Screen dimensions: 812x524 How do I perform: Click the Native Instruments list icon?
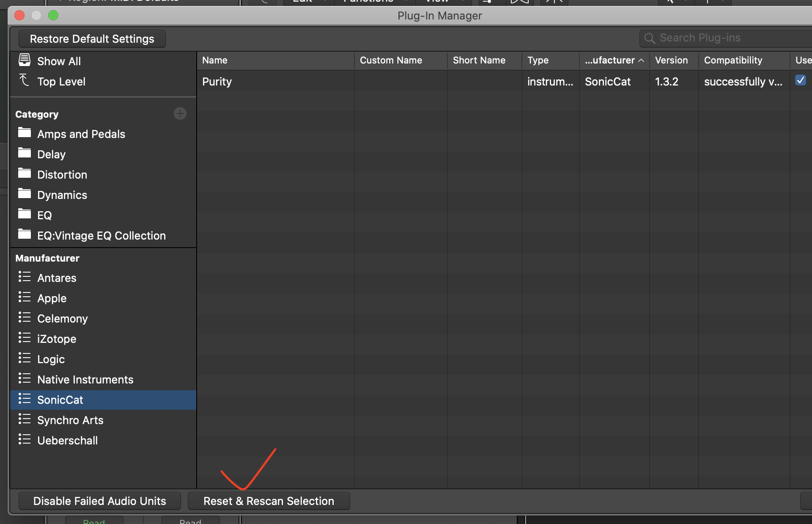[25, 378]
